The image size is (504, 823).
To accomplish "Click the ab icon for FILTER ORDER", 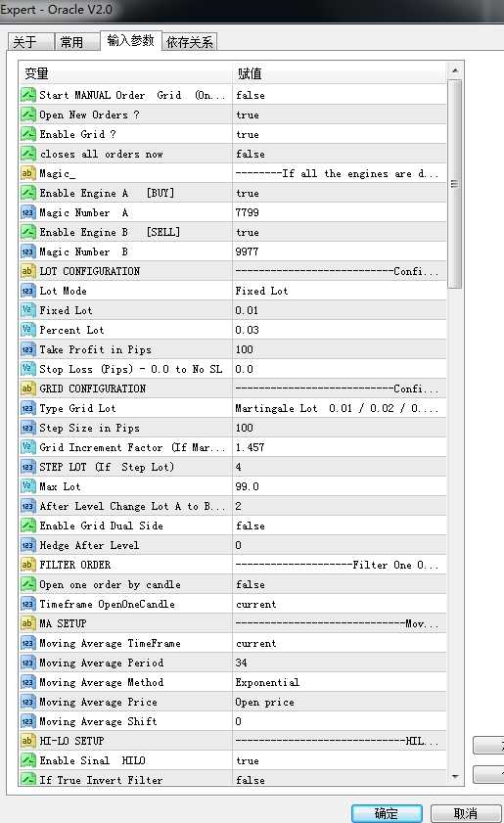I will (27, 565).
